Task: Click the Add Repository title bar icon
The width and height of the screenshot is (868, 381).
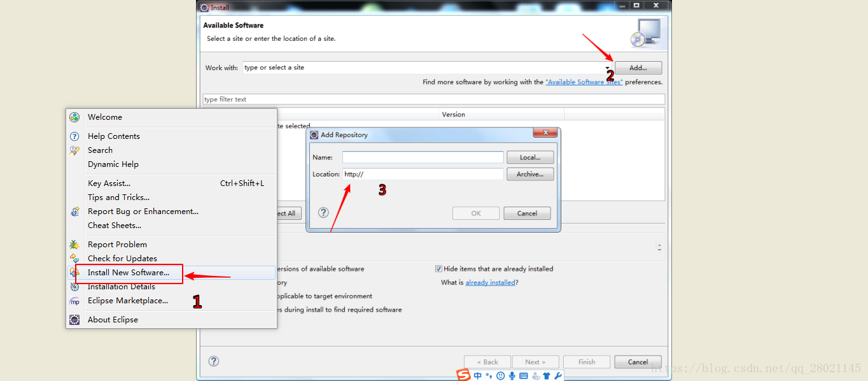Action: pos(314,135)
